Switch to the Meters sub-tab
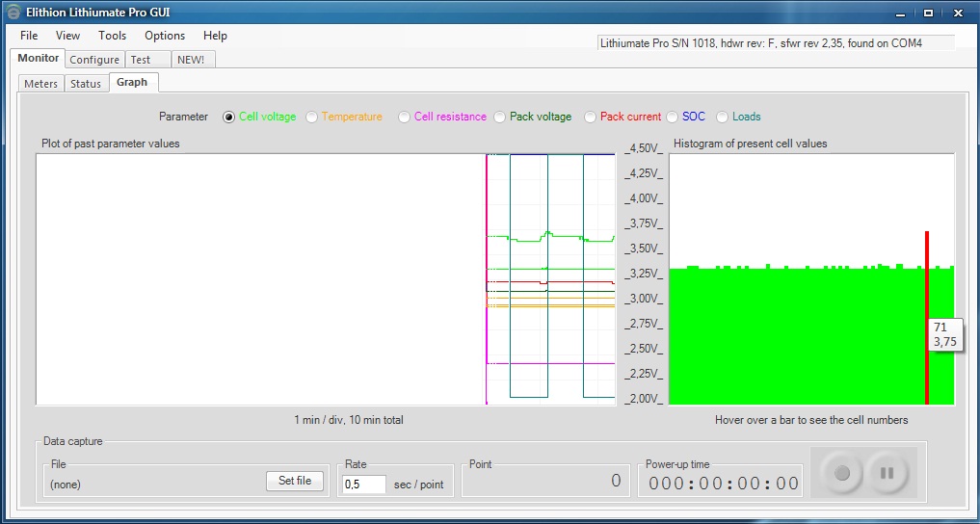Image resolution: width=980 pixels, height=524 pixels. click(x=40, y=84)
